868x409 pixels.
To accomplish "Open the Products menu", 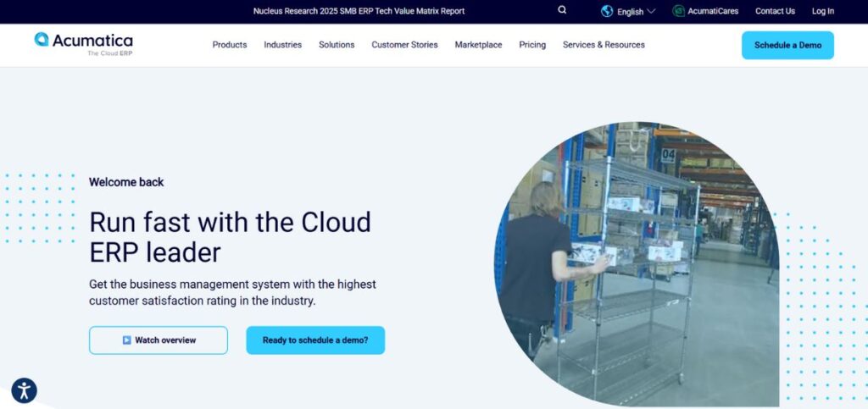I will point(230,45).
